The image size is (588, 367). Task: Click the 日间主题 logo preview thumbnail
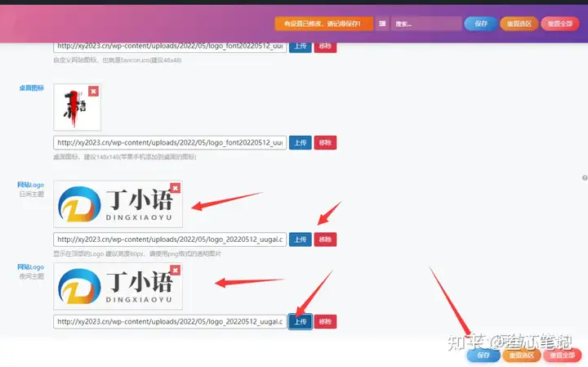[118, 204]
